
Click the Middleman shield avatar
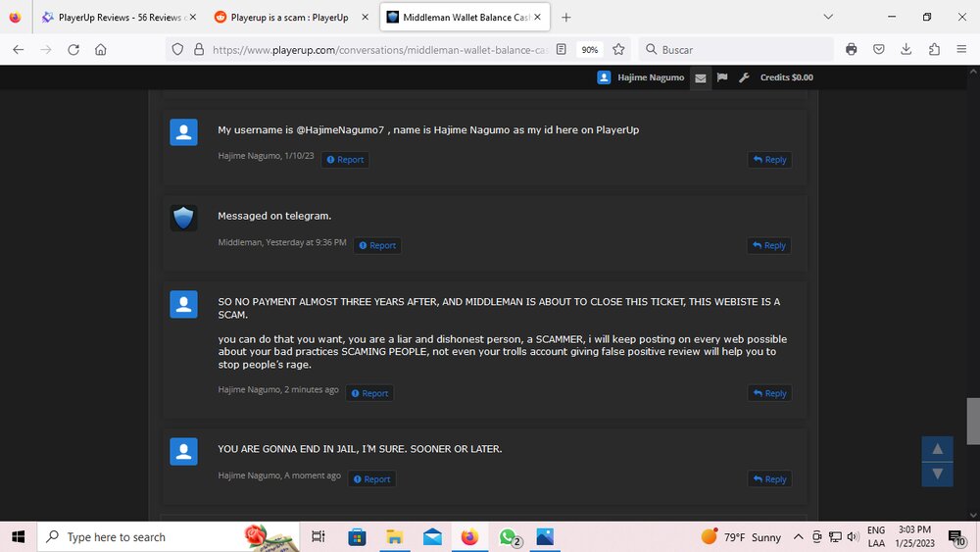(x=184, y=219)
